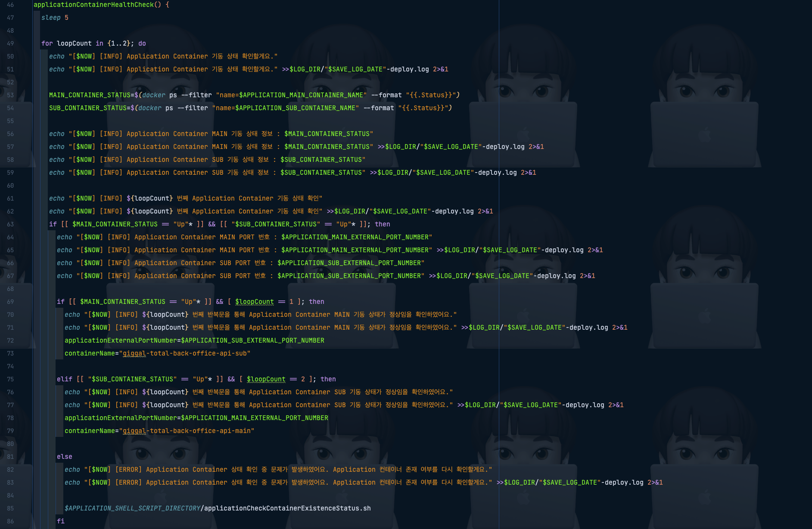Click $SAVE_LOG_DATE variable on line 65
The width and height of the screenshot is (812, 529).
point(510,250)
